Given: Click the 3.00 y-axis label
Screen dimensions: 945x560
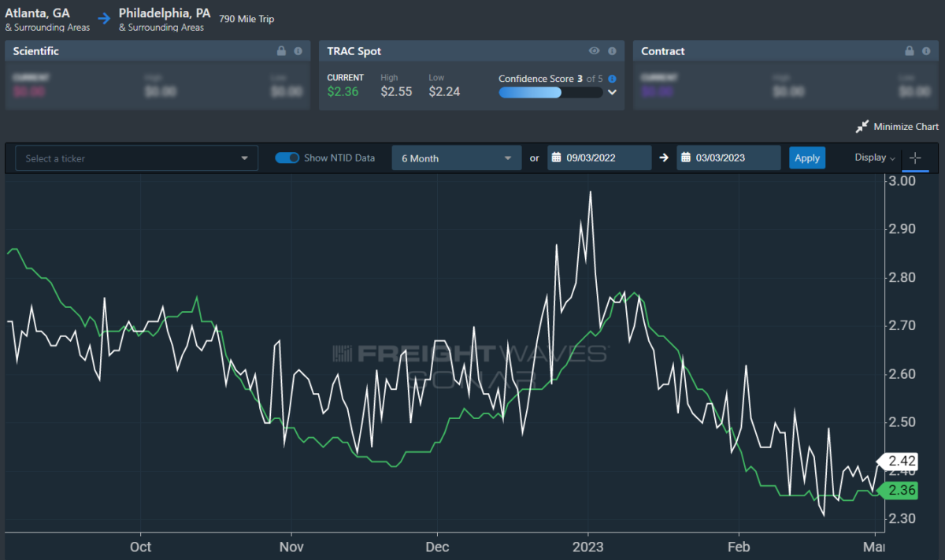Looking at the screenshot, I should pyautogui.click(x=902, y=180).
